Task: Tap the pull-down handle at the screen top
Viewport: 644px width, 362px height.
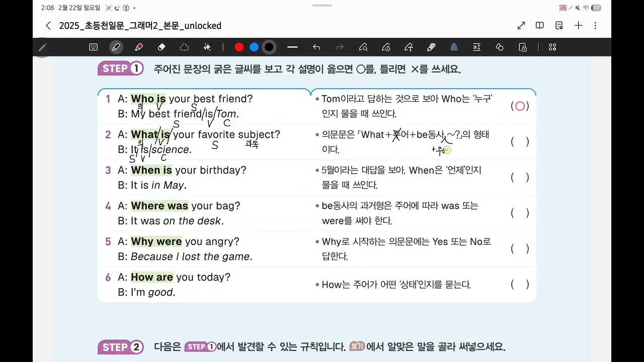Action: click(x=322, y=6)
